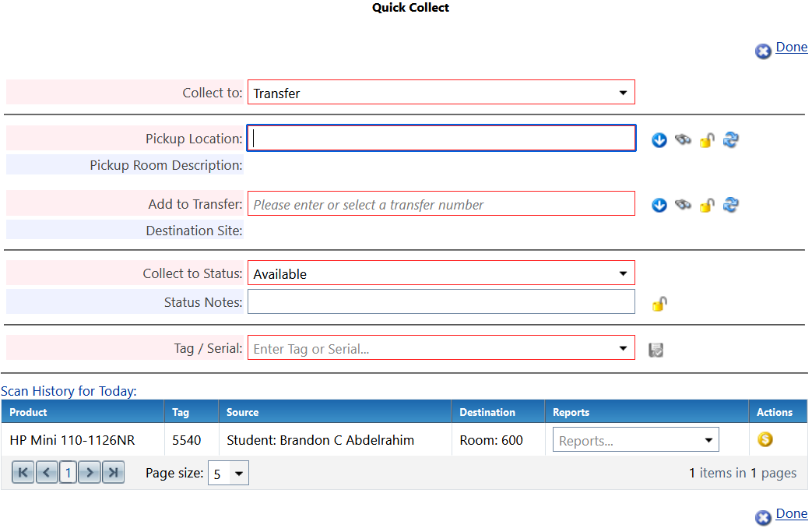Focus the Pickup Location input field
Viewport: 812px width, 532px height.
(441, 139)
